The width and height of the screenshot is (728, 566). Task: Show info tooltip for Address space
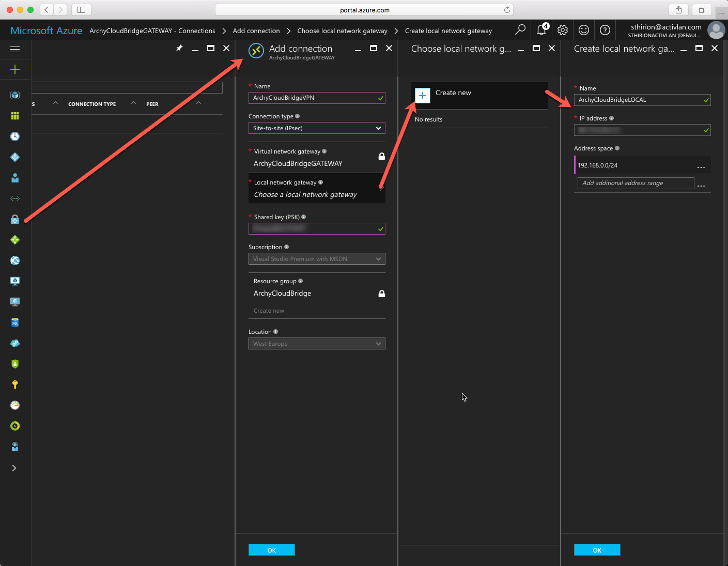click(x=617, y=148)
